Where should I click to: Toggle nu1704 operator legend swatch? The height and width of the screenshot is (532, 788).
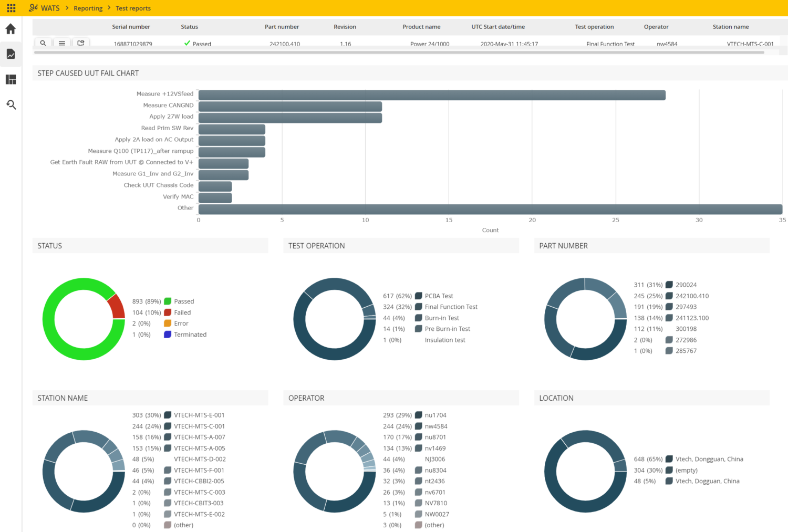[x=419, y=415]
